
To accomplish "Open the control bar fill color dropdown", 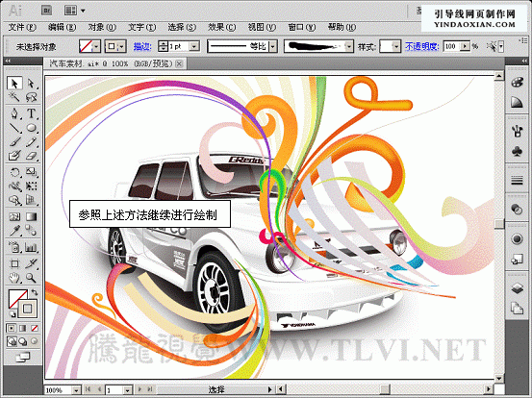I will click(96, 46).
